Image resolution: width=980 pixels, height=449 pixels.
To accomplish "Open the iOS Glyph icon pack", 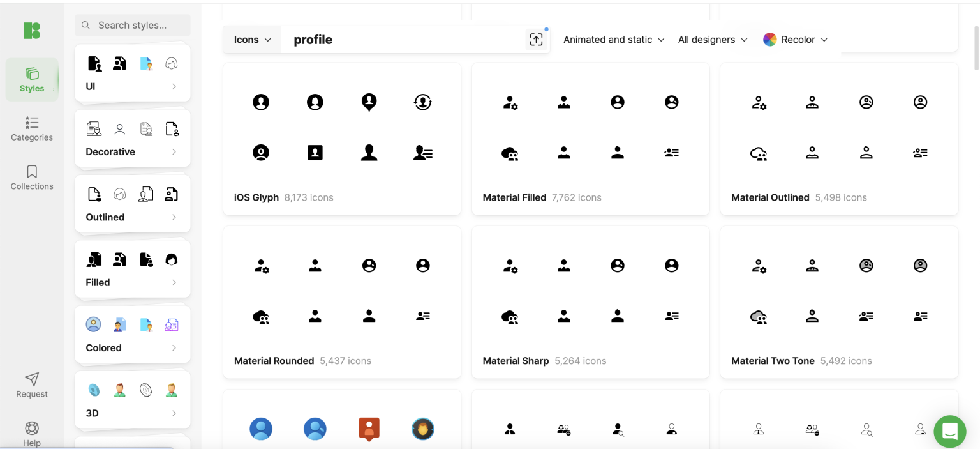I will [256, 197].
